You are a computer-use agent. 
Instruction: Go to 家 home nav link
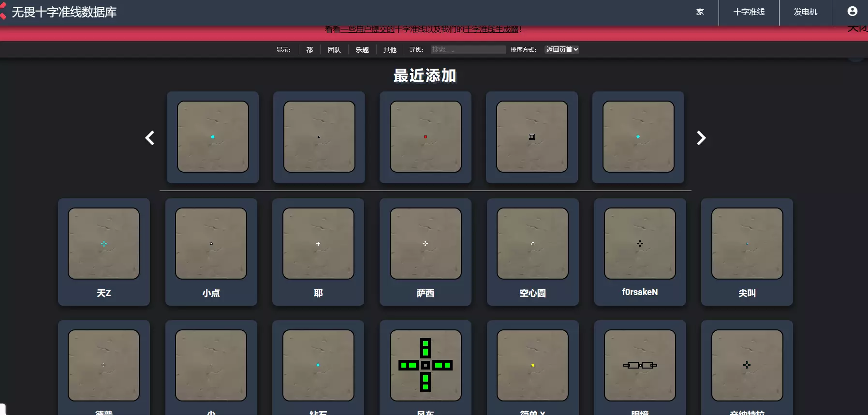pyautogui.click(x=700, y=12)
